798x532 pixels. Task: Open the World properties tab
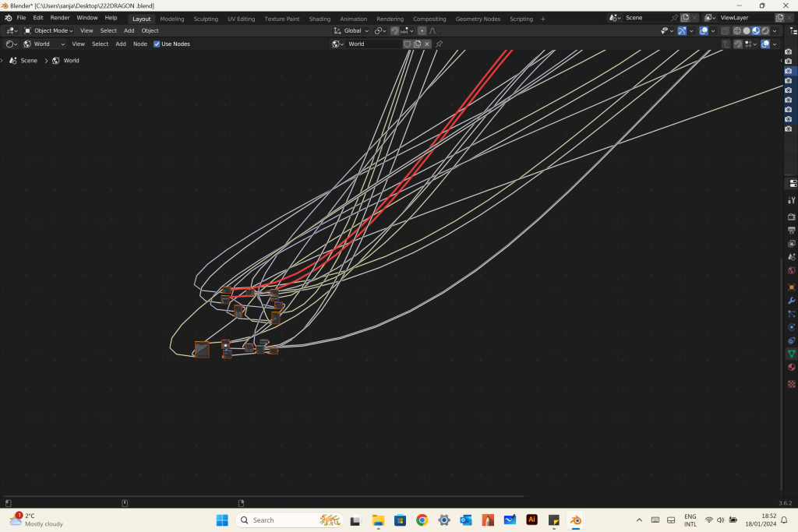[x=792, y=270]
